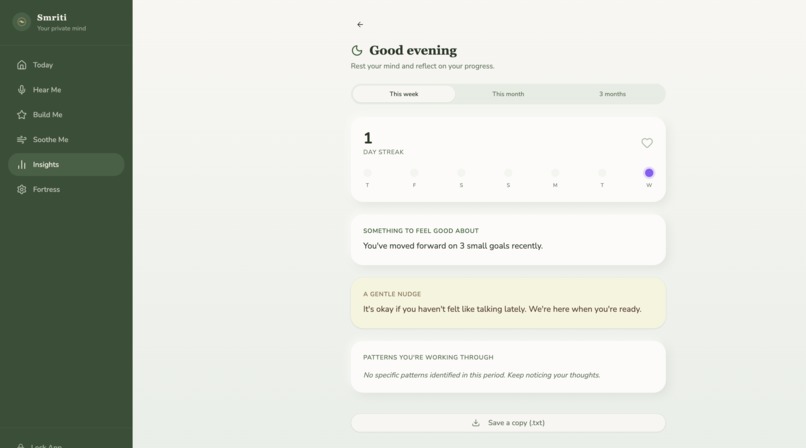This screenshot has height=448, width=806.
Task: Click "PATTERNS YOU'RE WORKING THROUGH" heading
Action: [428, 357]
